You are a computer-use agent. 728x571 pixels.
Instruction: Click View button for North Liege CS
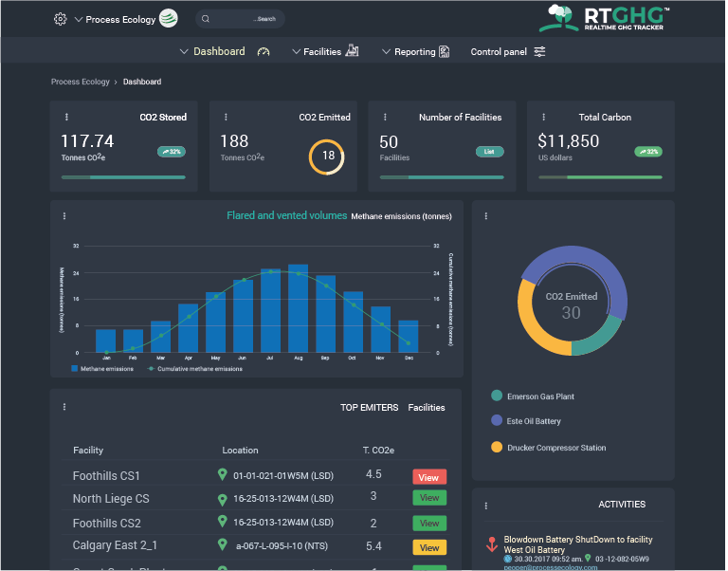coord(429,498)
